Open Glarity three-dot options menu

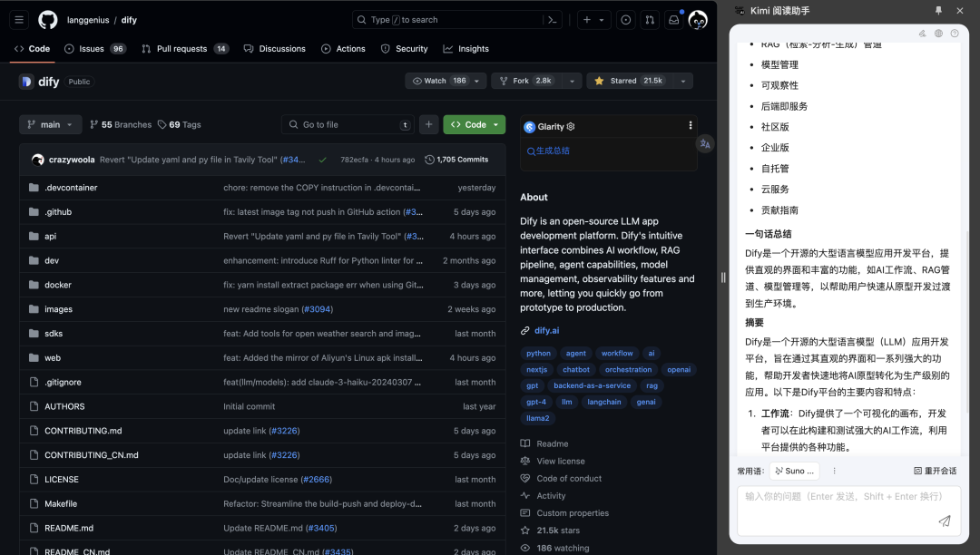click(691, 125)
